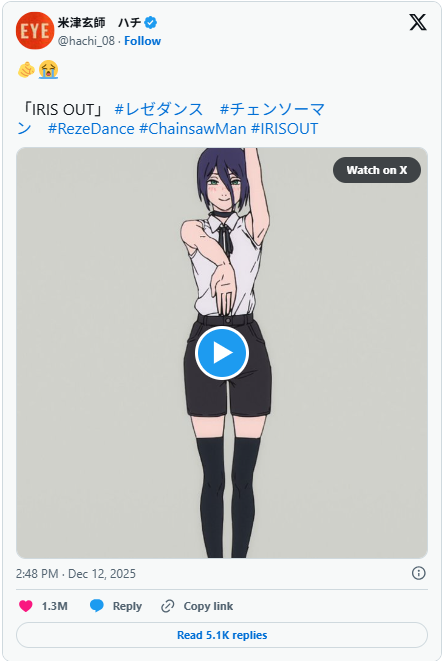Click the reply speech bubble icon
This screenshot has width=444, height=661.
pos(97,606)
